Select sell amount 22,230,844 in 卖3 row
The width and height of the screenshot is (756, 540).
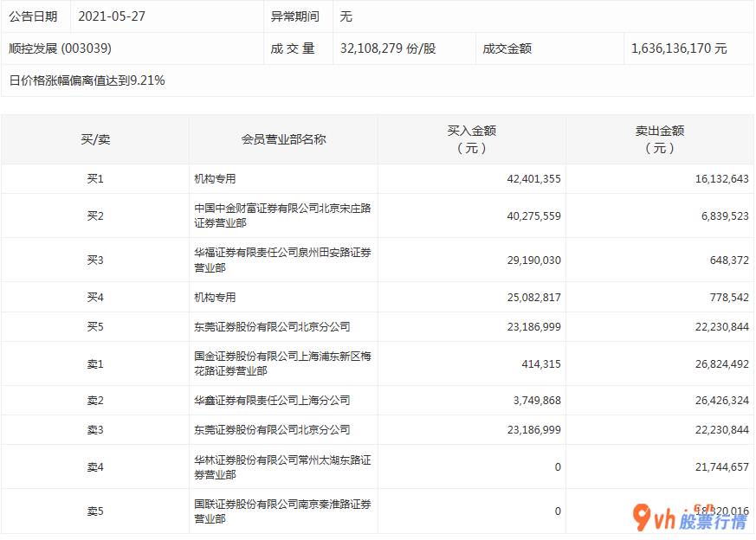[721, 430]
